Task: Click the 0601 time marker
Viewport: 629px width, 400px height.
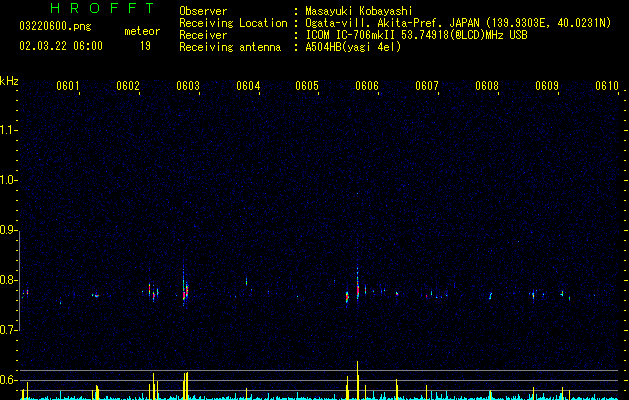Action: (x=68, y=86)
